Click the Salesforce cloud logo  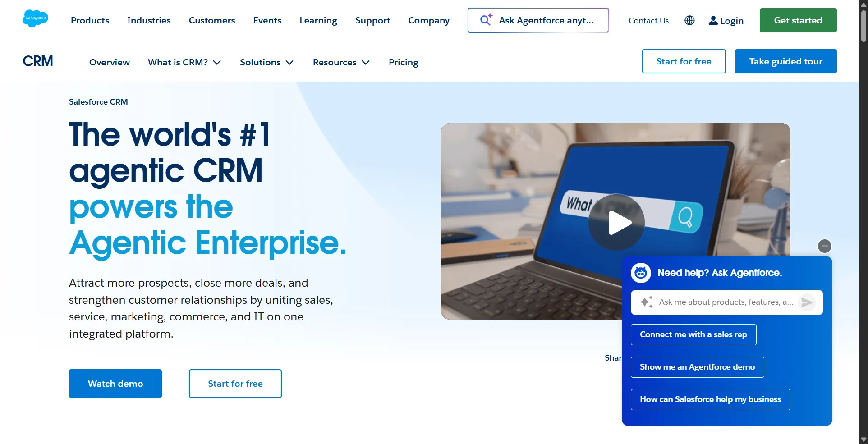35,18
